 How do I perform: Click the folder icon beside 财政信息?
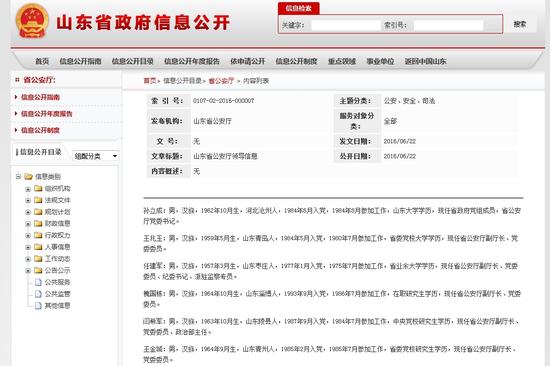[38, 223]
